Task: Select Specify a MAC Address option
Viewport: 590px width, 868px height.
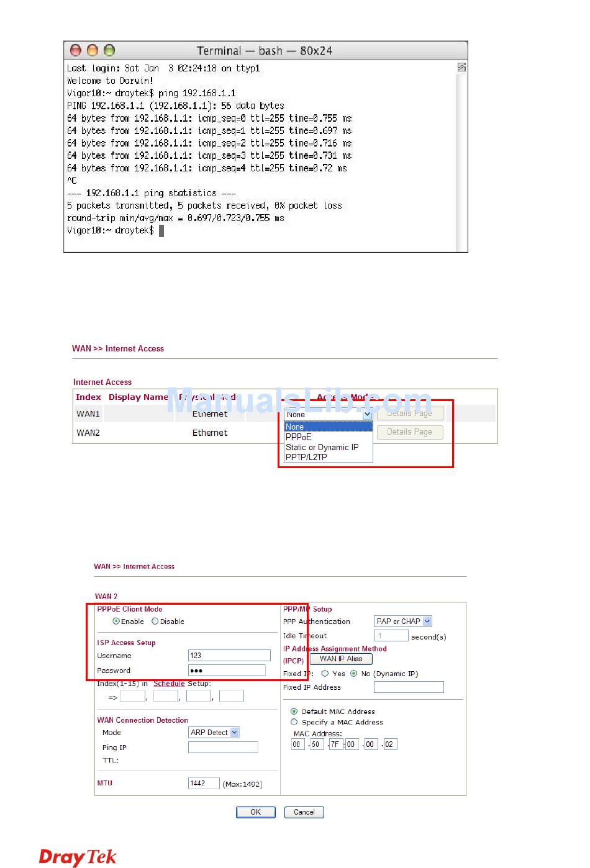Action: [294, 722]
